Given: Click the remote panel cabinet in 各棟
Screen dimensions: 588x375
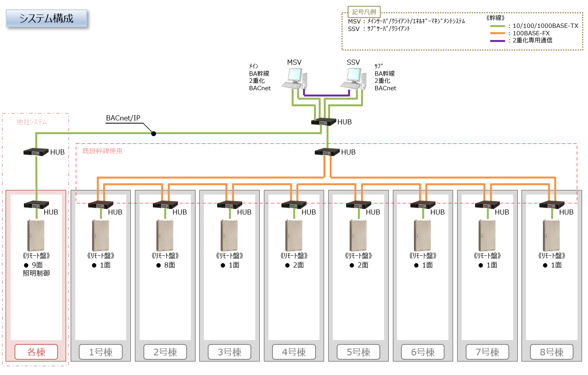Looking at the screenshot, I should coord(36,235).
